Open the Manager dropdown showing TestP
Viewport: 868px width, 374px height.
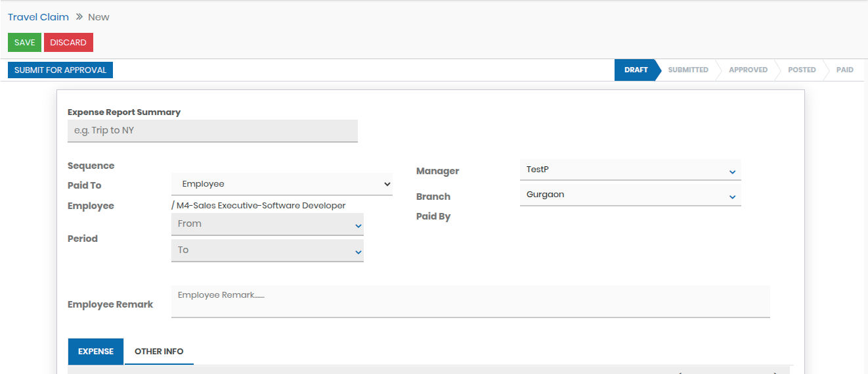[630, 170]
